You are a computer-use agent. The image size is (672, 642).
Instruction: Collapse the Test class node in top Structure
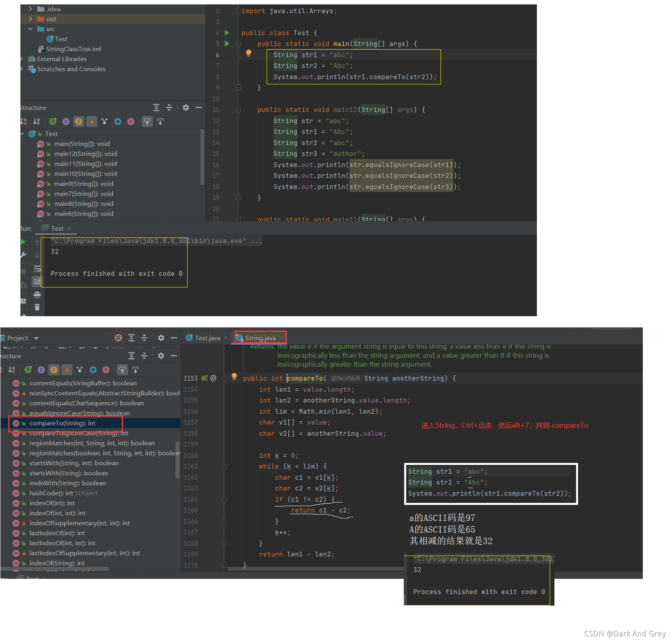22,134
